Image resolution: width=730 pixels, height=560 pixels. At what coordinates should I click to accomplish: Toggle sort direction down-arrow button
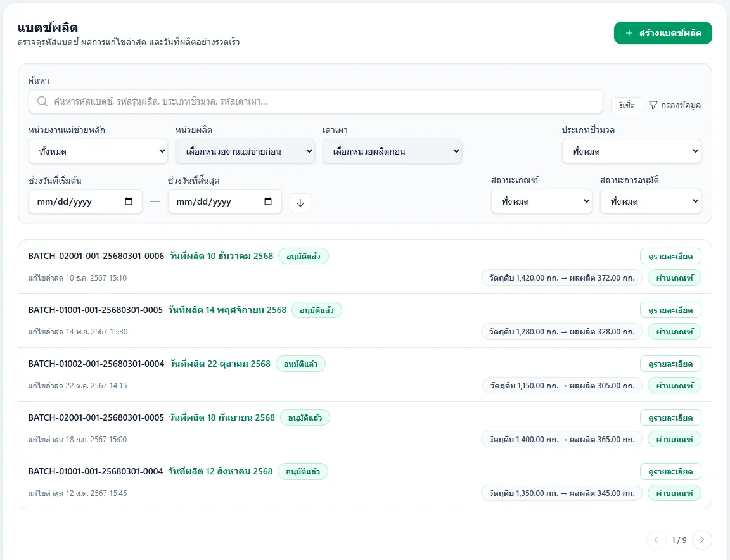click(x=300, y=203)
